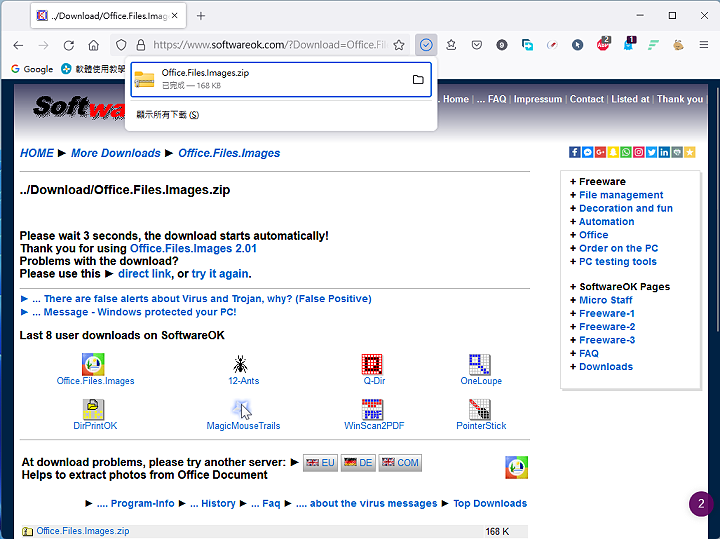Click the PointerStick icon
720x539 pixels.
(x=480, y=409)
